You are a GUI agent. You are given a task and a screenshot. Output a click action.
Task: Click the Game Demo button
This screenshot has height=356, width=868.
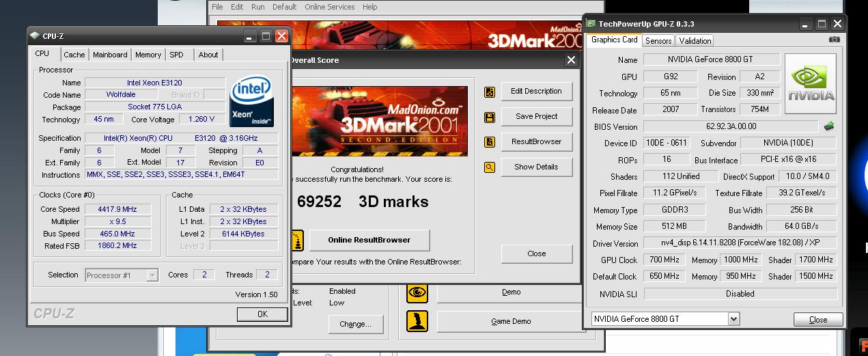(x=511, y=322)
